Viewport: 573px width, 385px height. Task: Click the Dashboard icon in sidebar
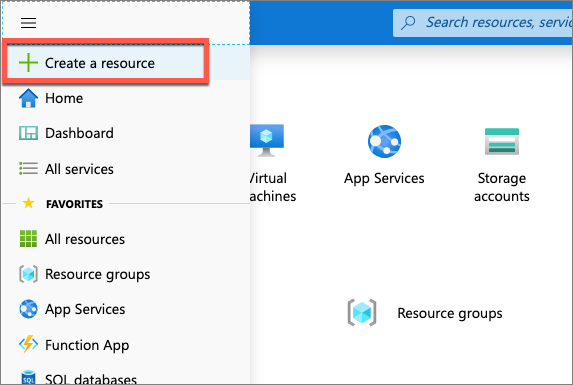[x=28, y=133]
